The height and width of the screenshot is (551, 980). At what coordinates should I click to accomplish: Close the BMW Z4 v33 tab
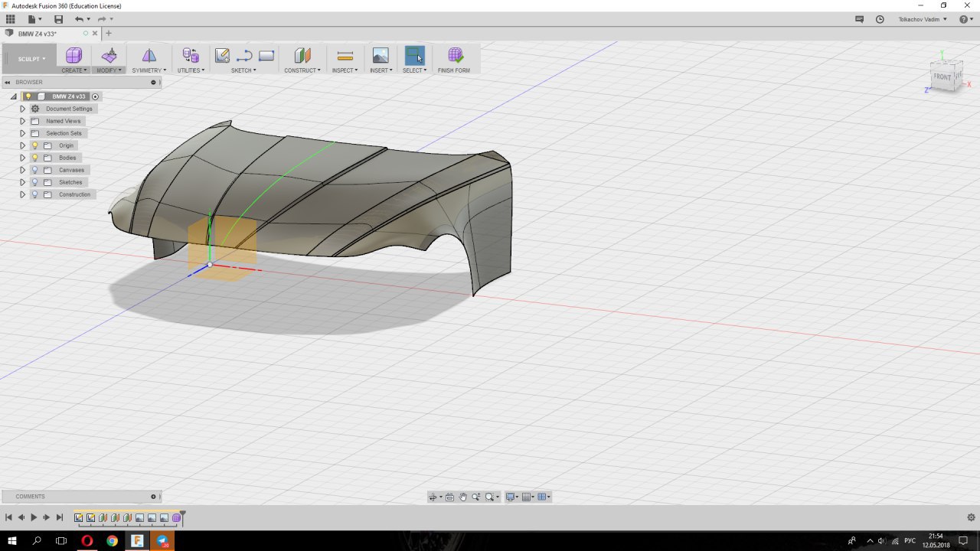point(95,34)
